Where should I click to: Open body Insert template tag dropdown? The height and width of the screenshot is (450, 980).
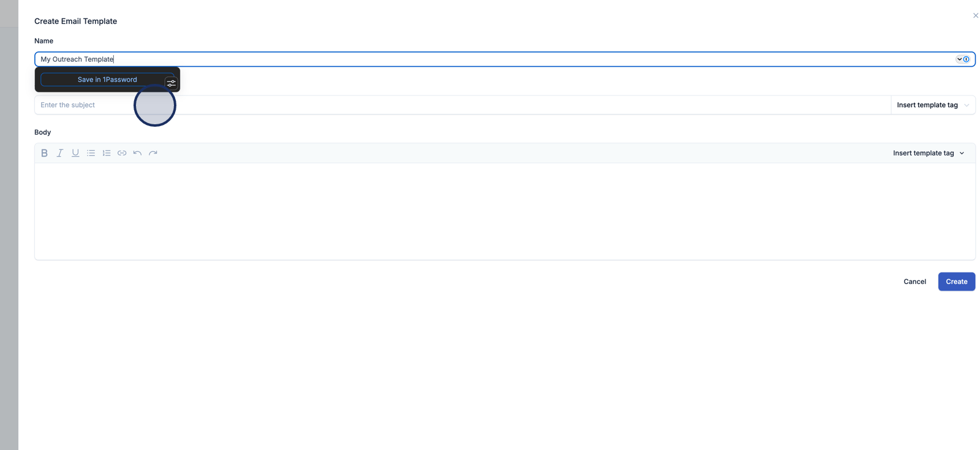click(x=929, y=153)
